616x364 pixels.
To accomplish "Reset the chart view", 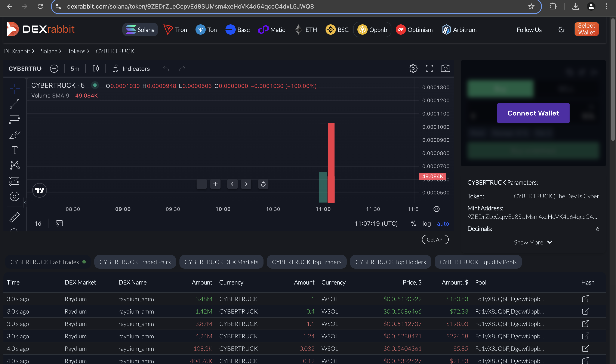I will (x=263, y=184).
